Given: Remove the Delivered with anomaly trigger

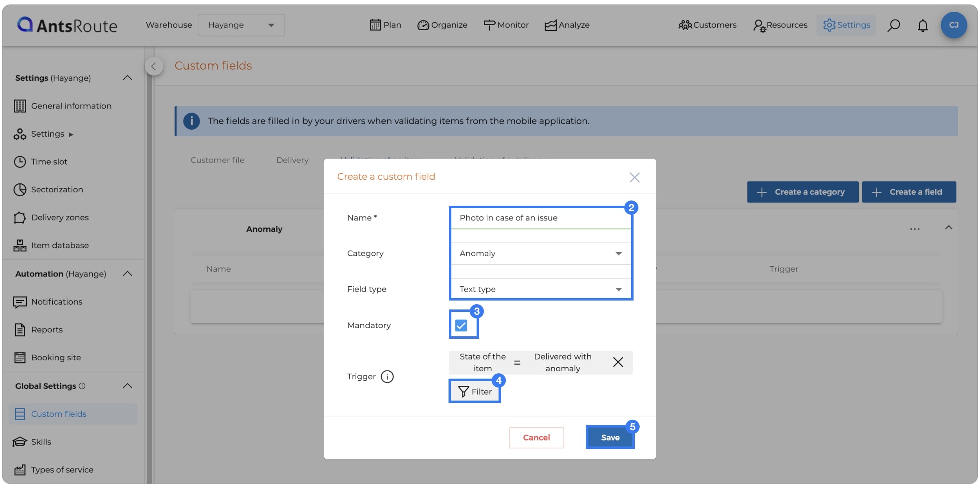Looking at the screenshot, I should tap(618, 362).
